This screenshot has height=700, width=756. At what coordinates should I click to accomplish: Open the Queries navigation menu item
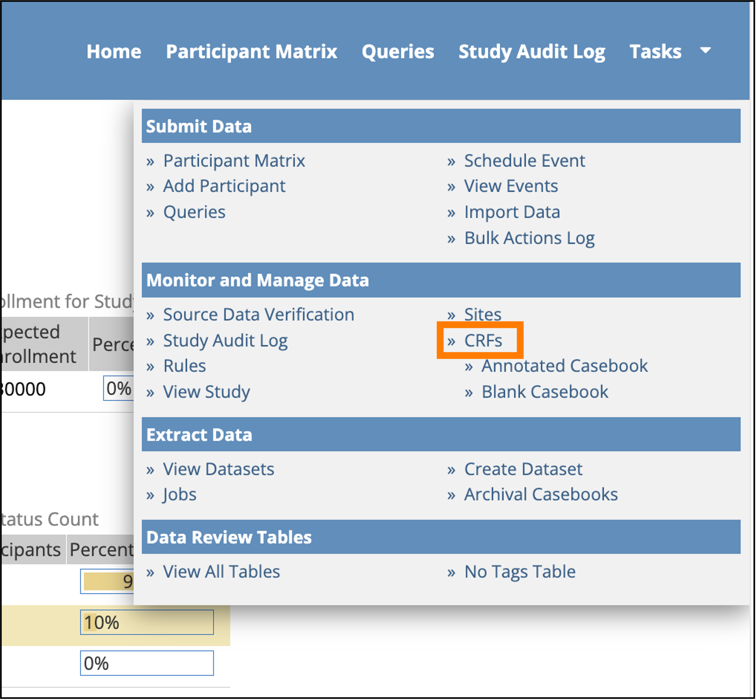[398, 52]
